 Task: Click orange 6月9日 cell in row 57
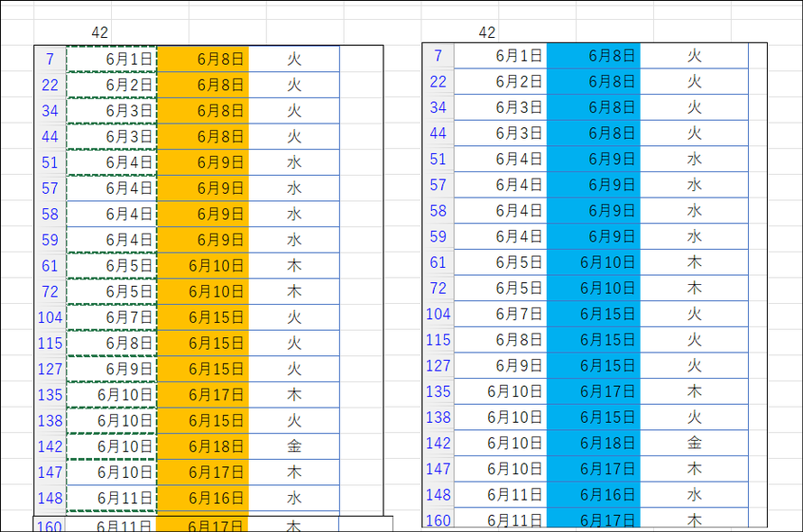point(203,188)
